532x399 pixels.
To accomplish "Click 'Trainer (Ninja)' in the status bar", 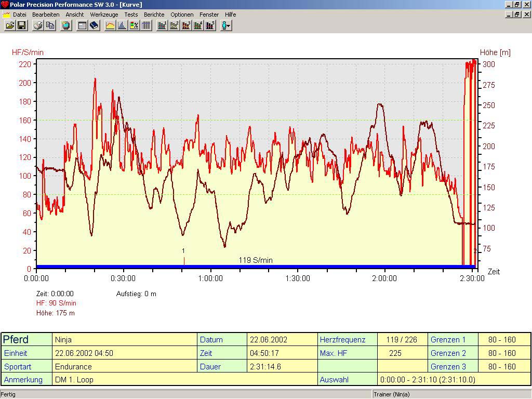I will [392, 394].
